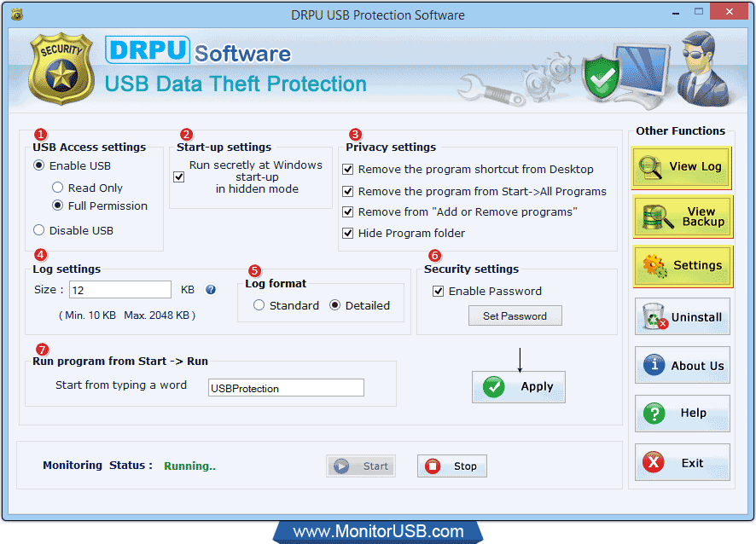Open the View Log function

click(x=681, y=168)
